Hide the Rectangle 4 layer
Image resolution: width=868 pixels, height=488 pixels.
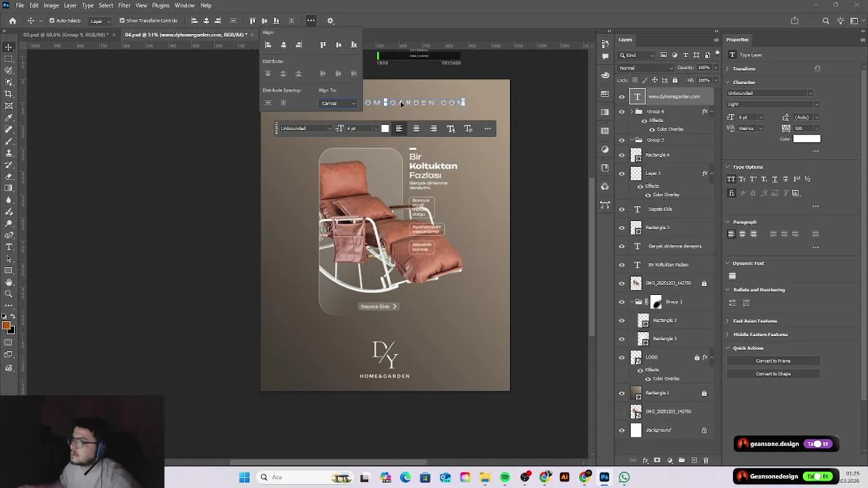(x=622, y=155)
